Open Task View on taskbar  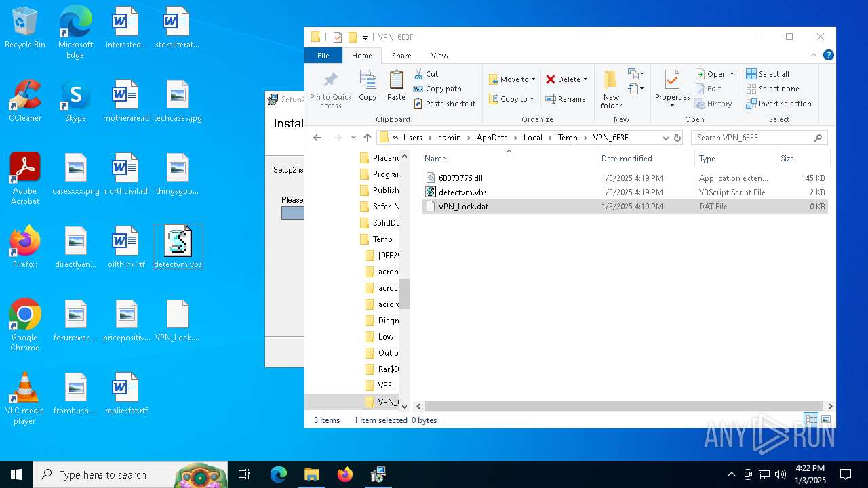[x=244, y=474]
